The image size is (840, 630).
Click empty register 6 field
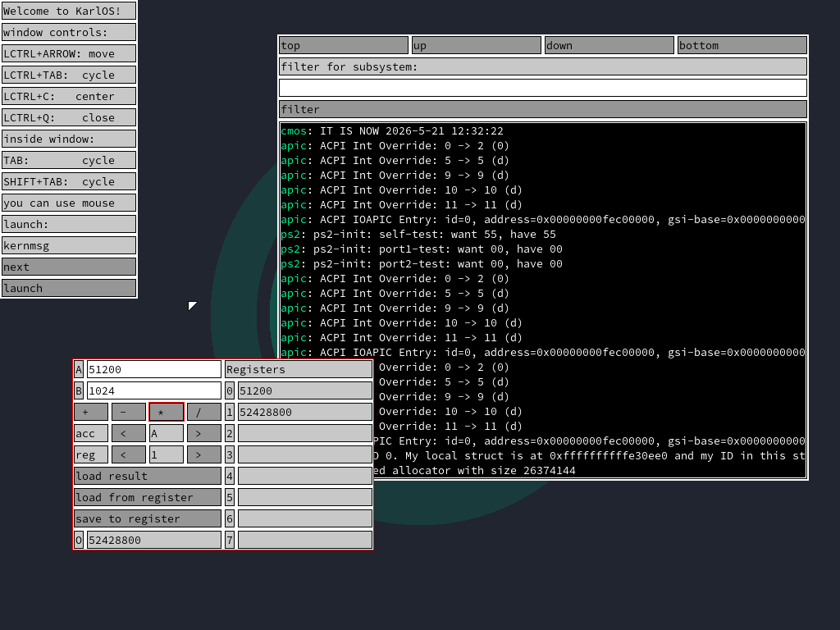coord(305,518)
